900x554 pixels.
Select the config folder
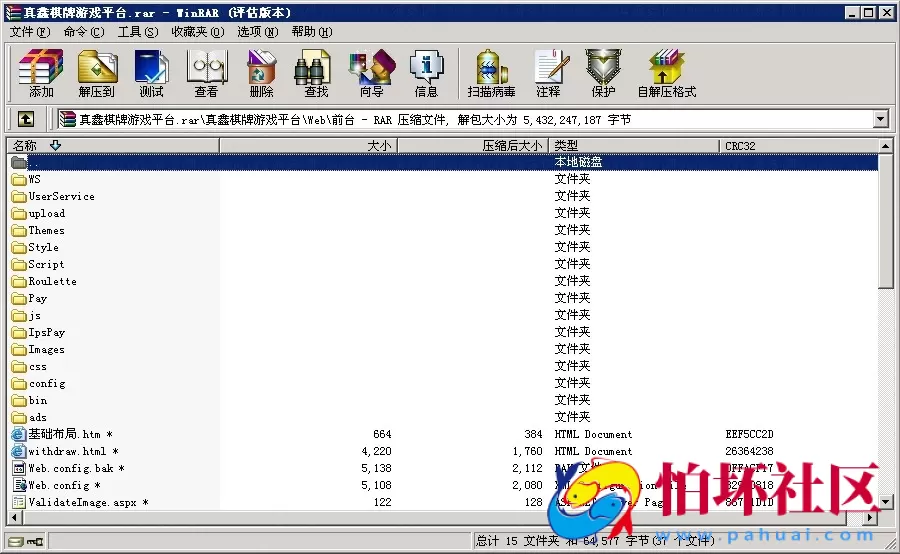coord(38,383)
